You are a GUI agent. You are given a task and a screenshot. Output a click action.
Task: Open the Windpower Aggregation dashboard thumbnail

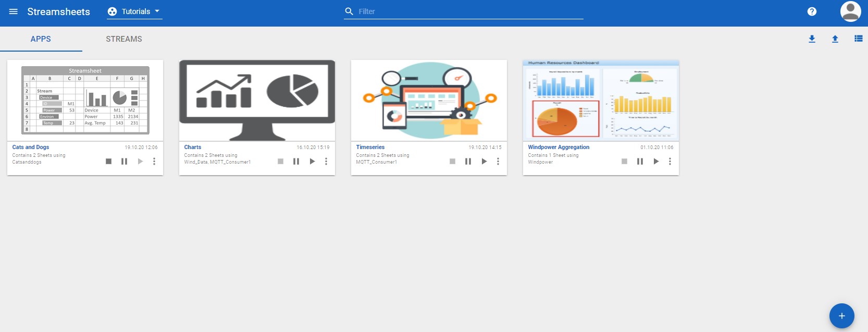(601, 100)
